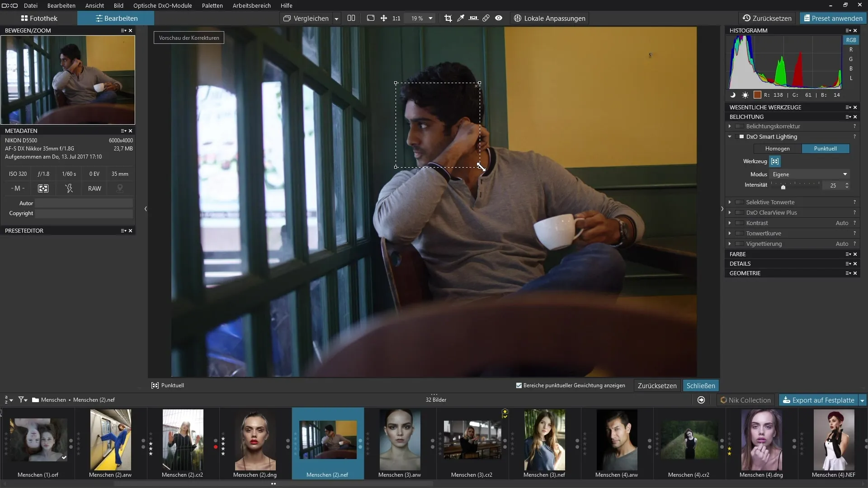Expand the Belichtungskorrektur section
The image size is (868, 488).
point(730,126)
